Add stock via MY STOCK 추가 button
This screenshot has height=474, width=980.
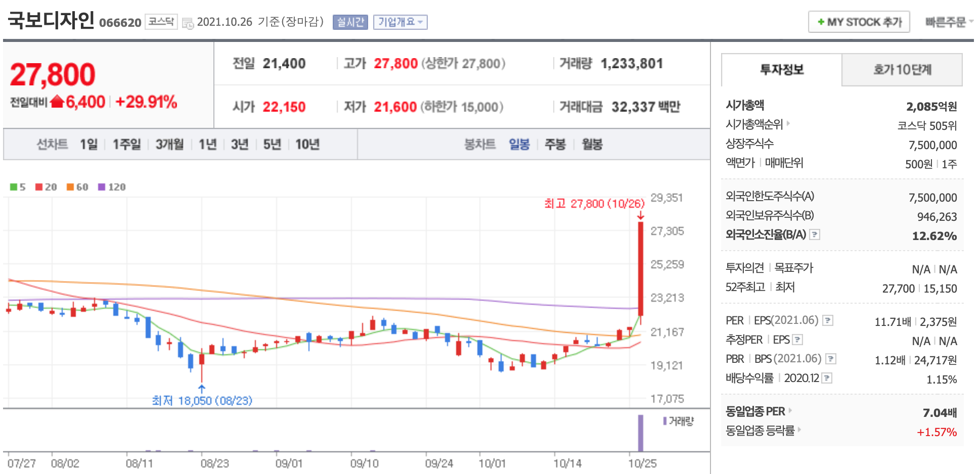tap(859, 22)
